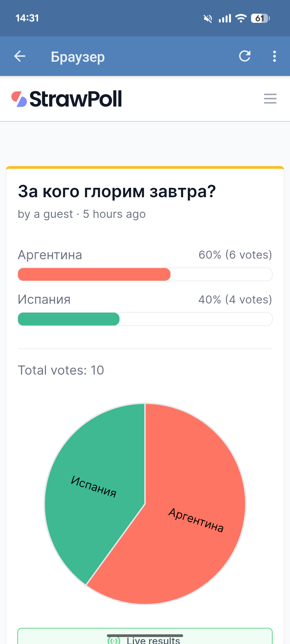
Task: Tap the battery indicator showing 61
Action: (260, 18)
